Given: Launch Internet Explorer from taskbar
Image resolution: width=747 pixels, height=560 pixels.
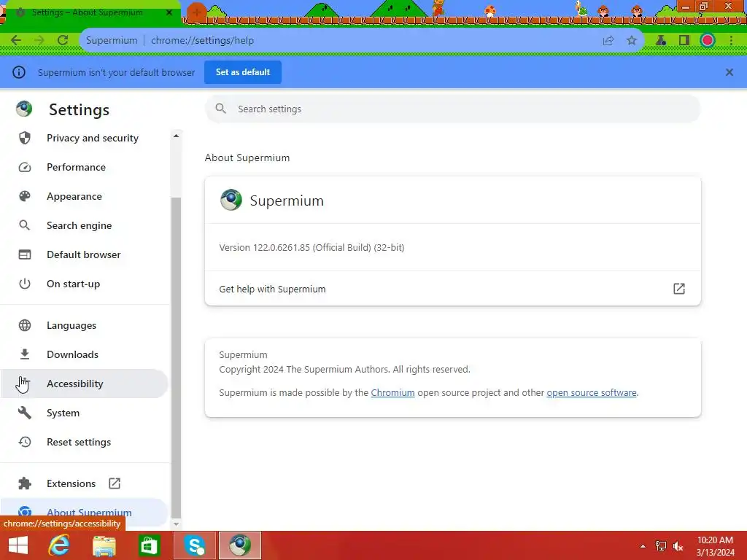Looking at the screenshot, I should click(x=59, y=545).
